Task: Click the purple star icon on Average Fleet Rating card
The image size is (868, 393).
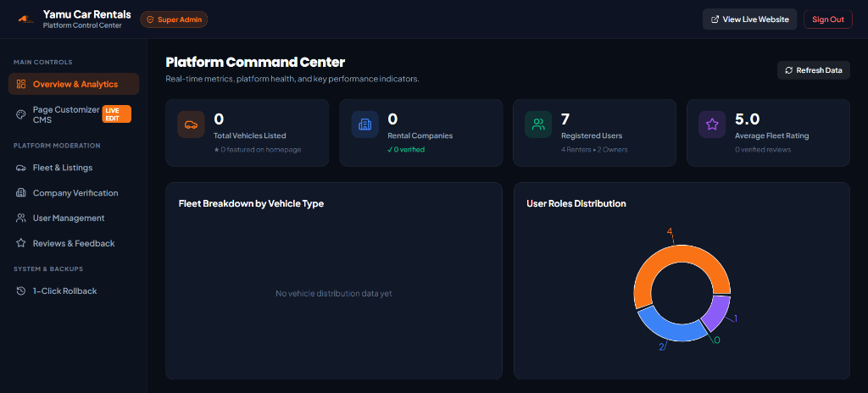Action: point(712,125)
